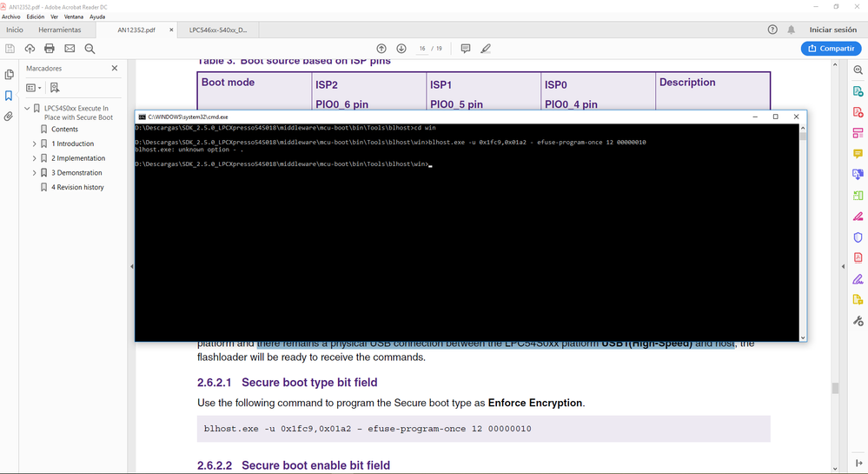Screen dimensions: 868x474
Task: Open the Ver menu
Action: [x=54, y=17]
